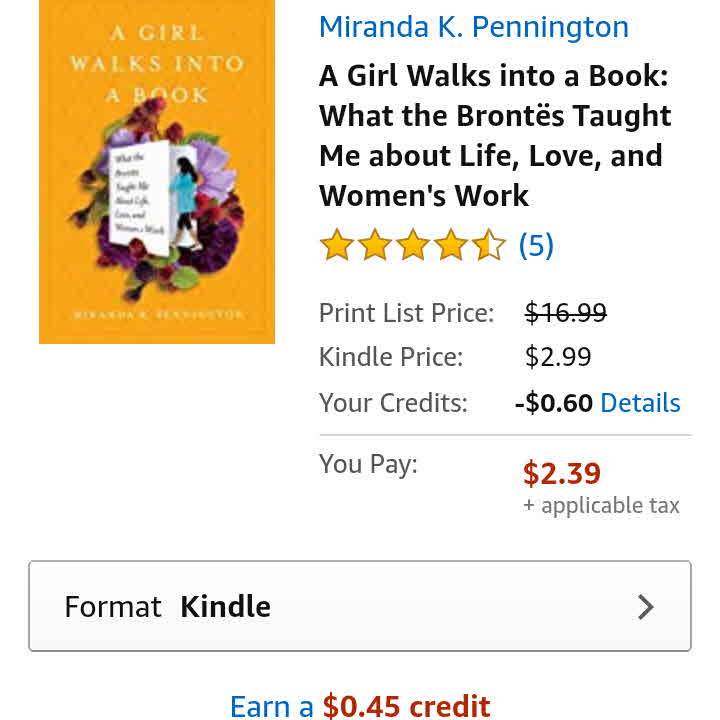Open the Earn a $0.45 credit link

point(360,706)
